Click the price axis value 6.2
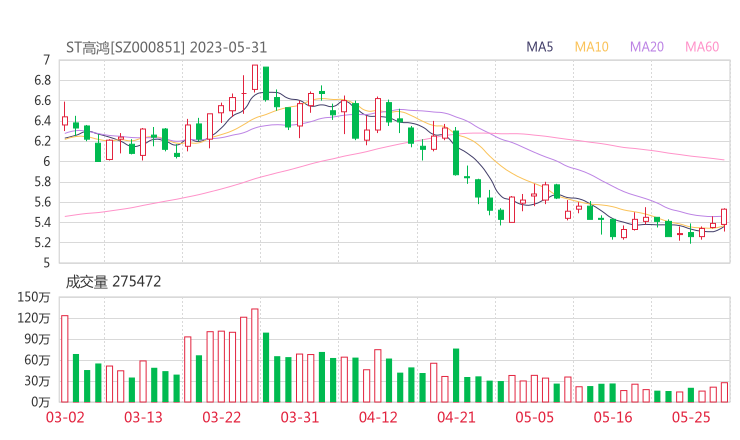The image size is (740, 440). (x=42, y=141)
